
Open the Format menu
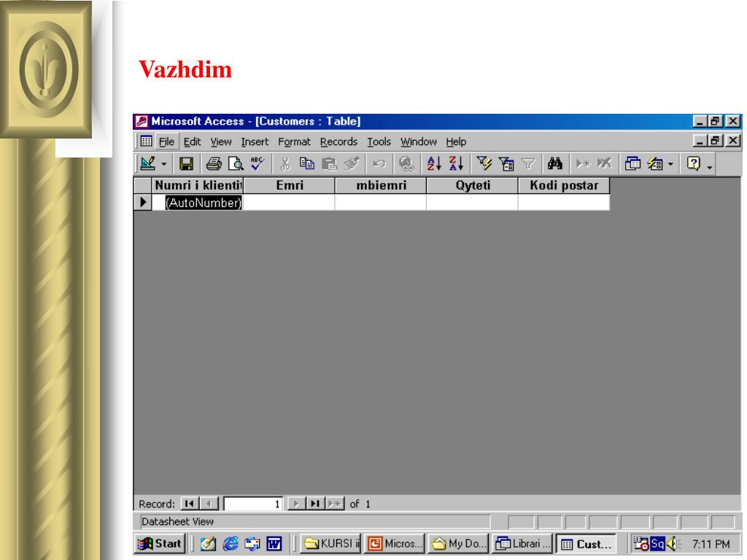pos(294,142)
